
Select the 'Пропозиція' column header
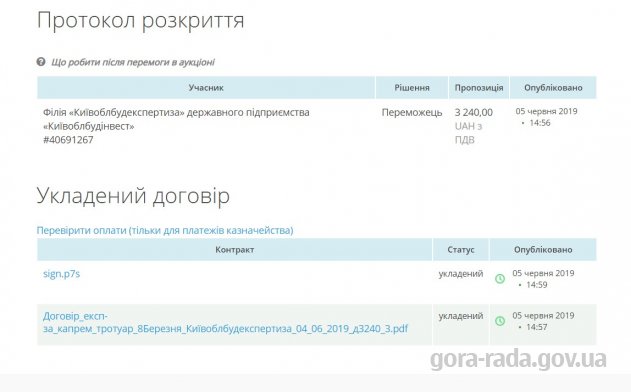(479, 88)
